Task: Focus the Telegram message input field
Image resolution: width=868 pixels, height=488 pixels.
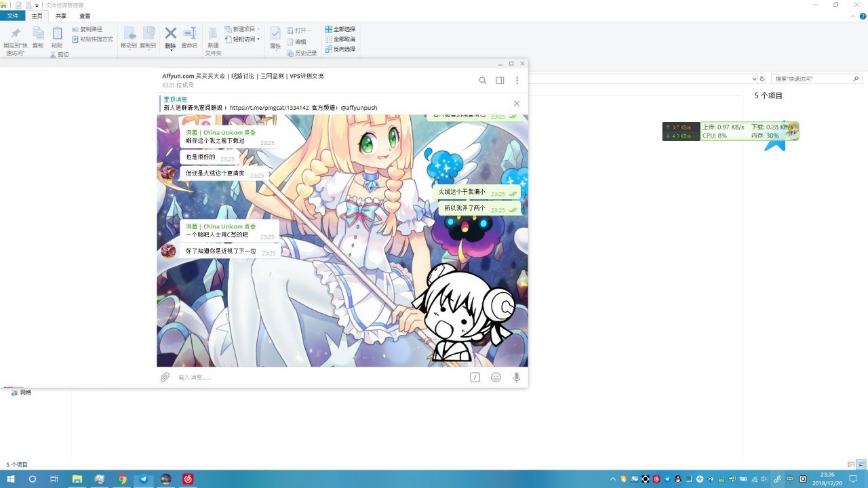Action: coord(321,377)
